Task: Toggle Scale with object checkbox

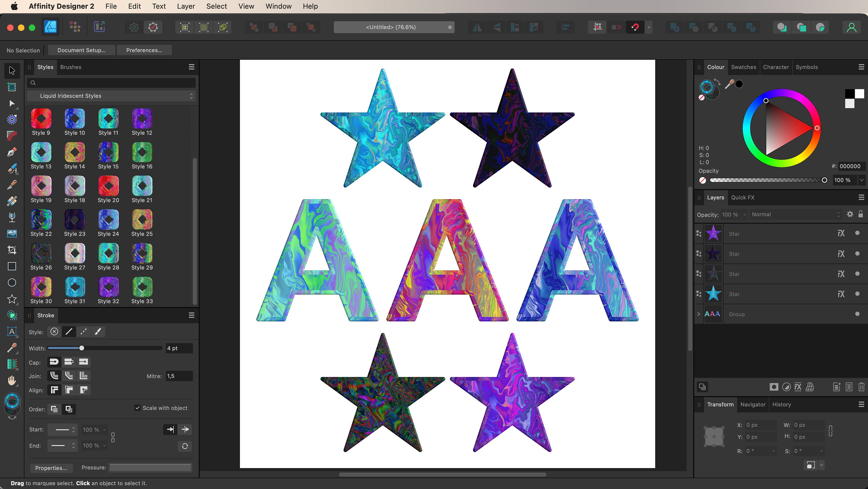Action: (137, 408)
